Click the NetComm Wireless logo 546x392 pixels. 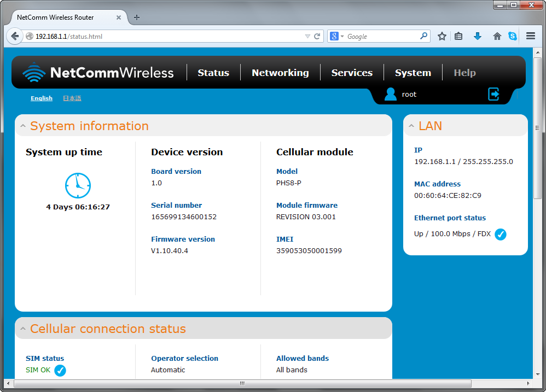tap(98, 73)
